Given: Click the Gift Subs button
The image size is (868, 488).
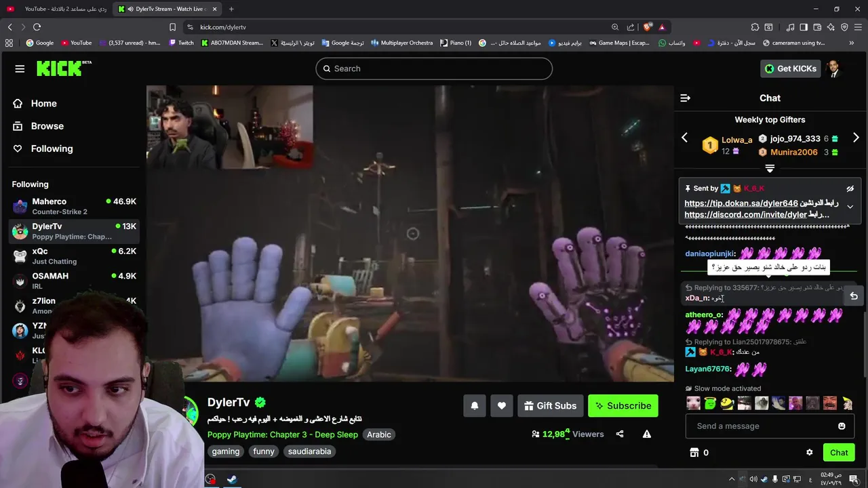Looking at the screenshot, I should (x=550, y=406).
